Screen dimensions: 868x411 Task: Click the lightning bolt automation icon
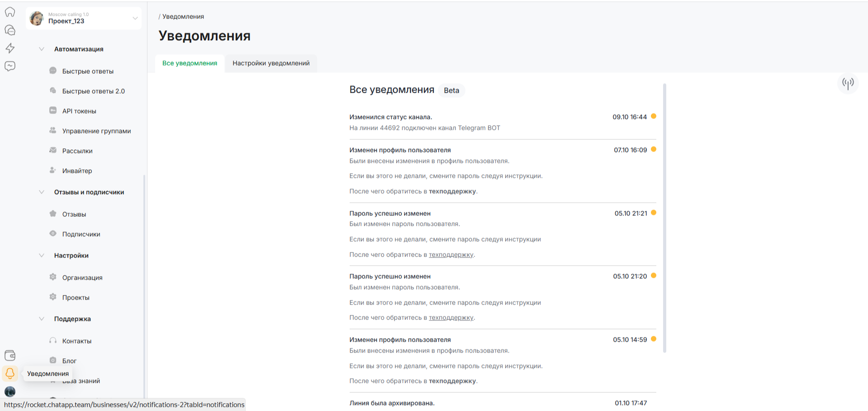[x=10, y=48]
